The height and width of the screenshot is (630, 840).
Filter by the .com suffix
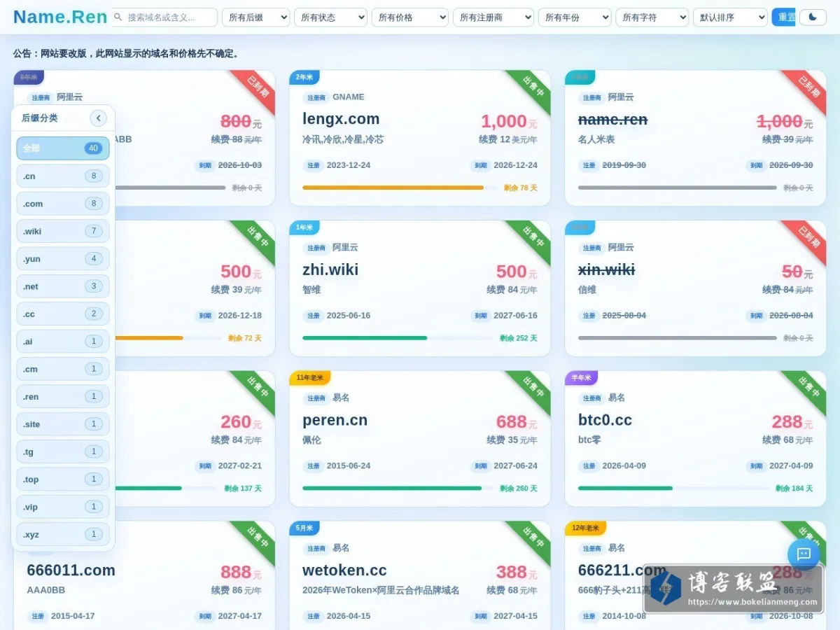point(63,204)
